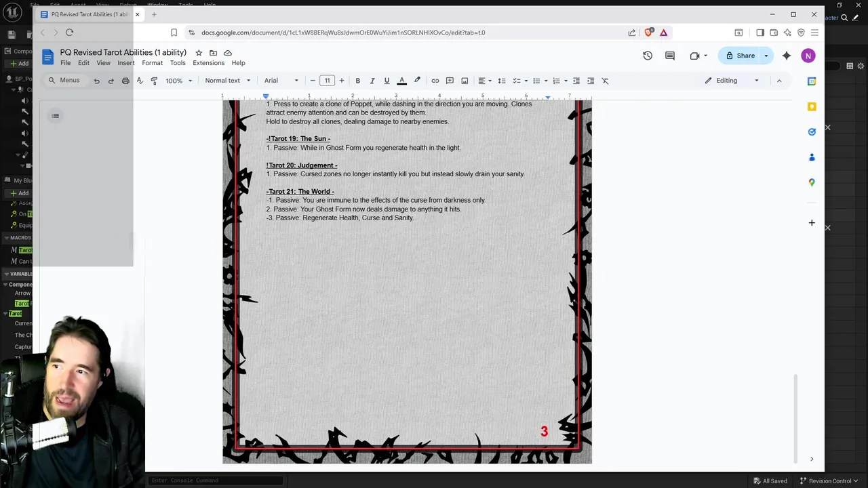The image size is (868, 488).
Task: Open Google Calendar side panel
Action: 812,81
